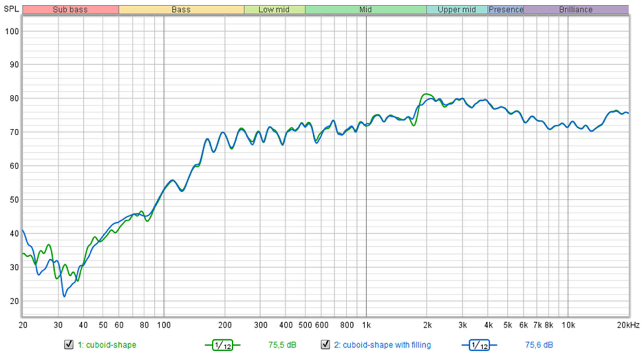Uncheck cuboid-shape with filling trace checkbox

325,344
